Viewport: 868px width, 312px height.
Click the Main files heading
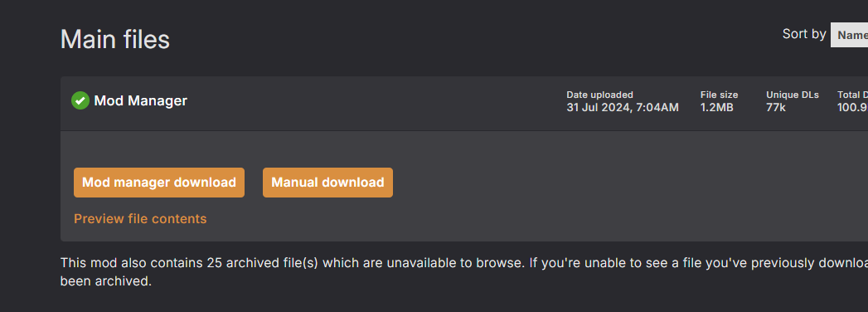(x=114, y=39)
